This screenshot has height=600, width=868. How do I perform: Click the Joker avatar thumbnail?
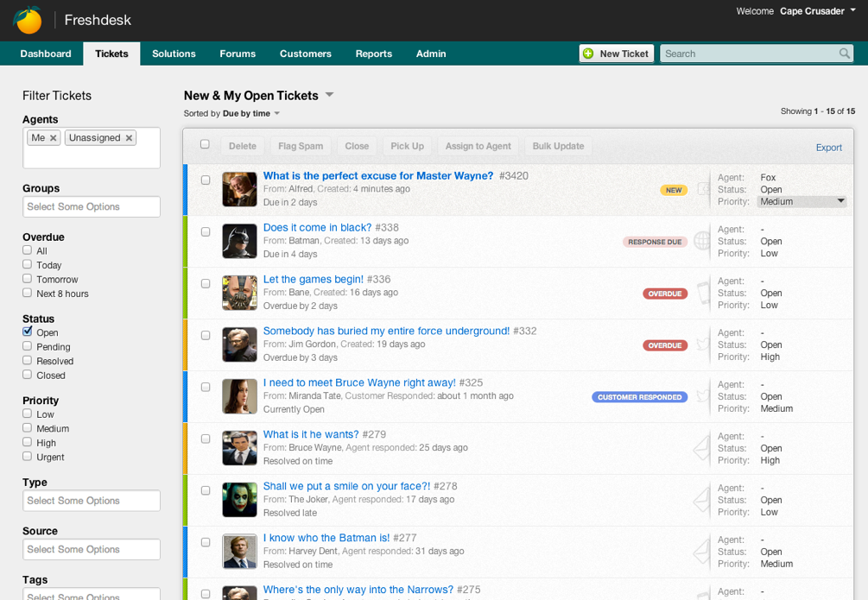(x=239, y=500)
